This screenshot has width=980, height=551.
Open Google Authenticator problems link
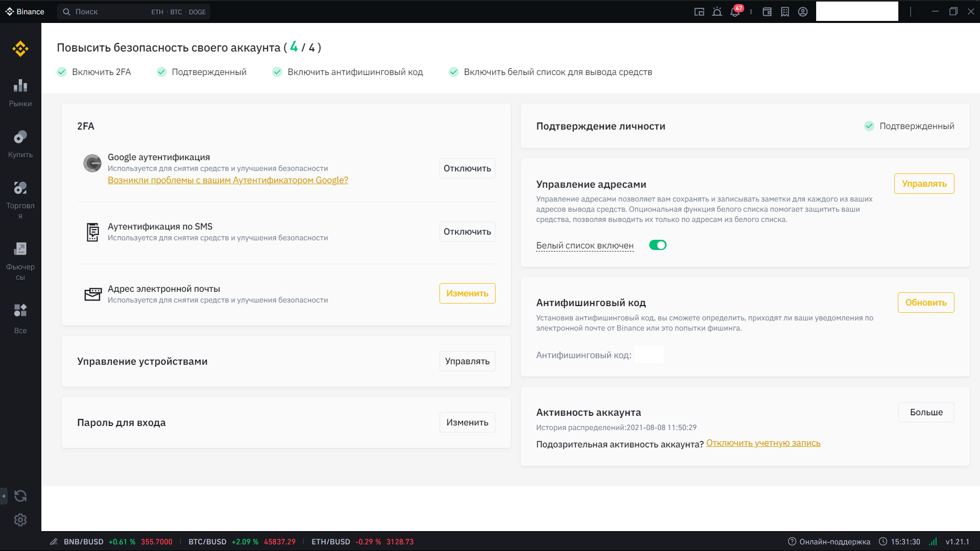(228, 180)
